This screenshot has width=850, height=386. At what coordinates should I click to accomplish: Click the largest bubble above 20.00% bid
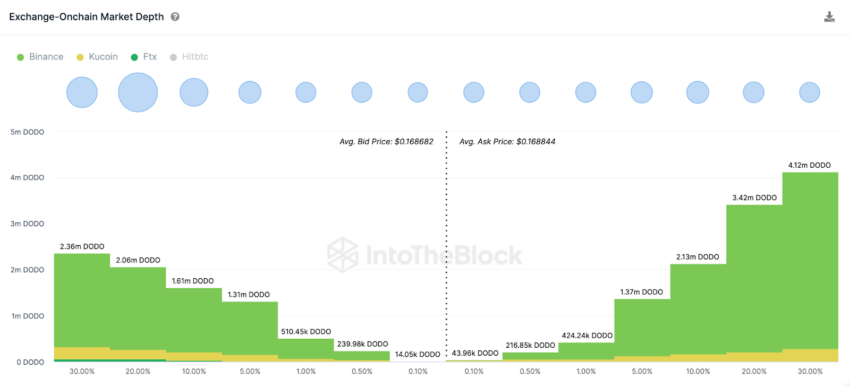tap(138, 92)
